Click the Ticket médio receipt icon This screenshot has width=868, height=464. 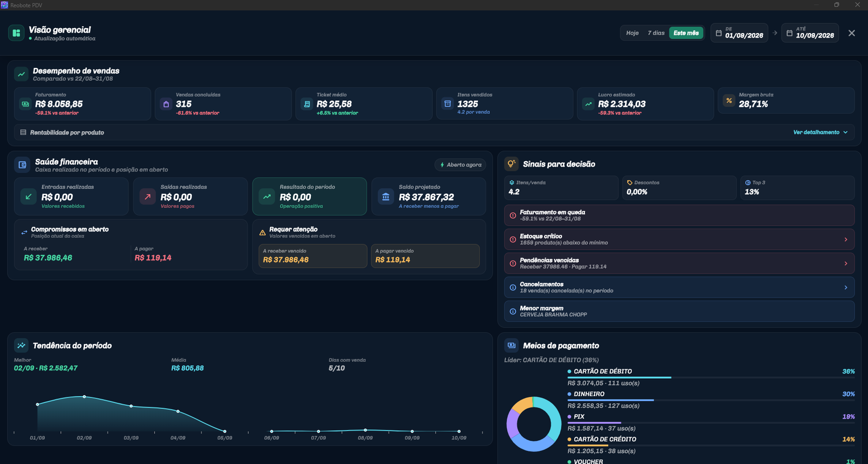click(307, 104)
